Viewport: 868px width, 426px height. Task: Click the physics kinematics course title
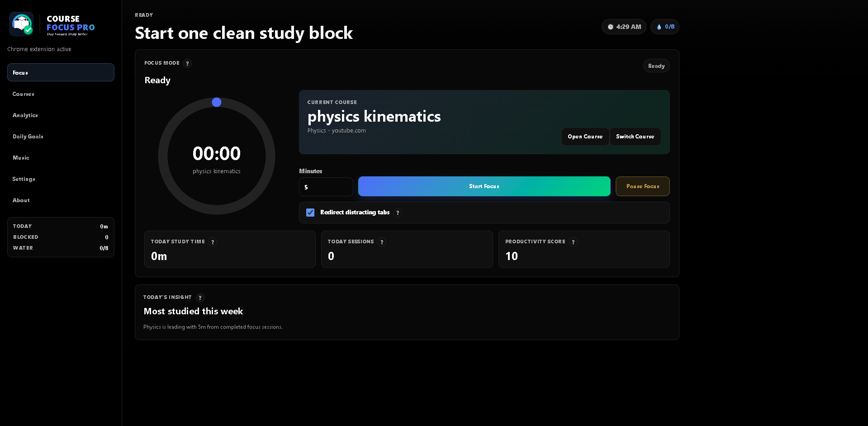pyautogui.click(x=374, y=117)
